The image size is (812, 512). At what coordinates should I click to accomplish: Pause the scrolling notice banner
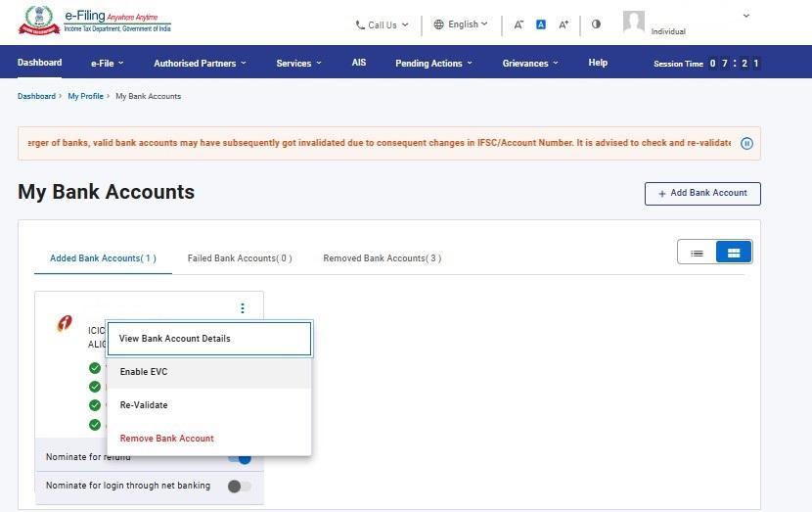(x=746, y=143)
